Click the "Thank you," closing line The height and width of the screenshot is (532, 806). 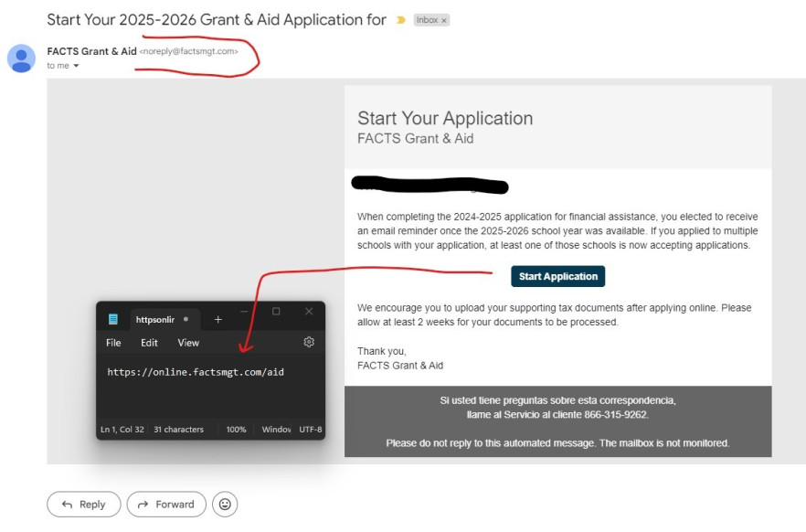[x=382, y=351]
